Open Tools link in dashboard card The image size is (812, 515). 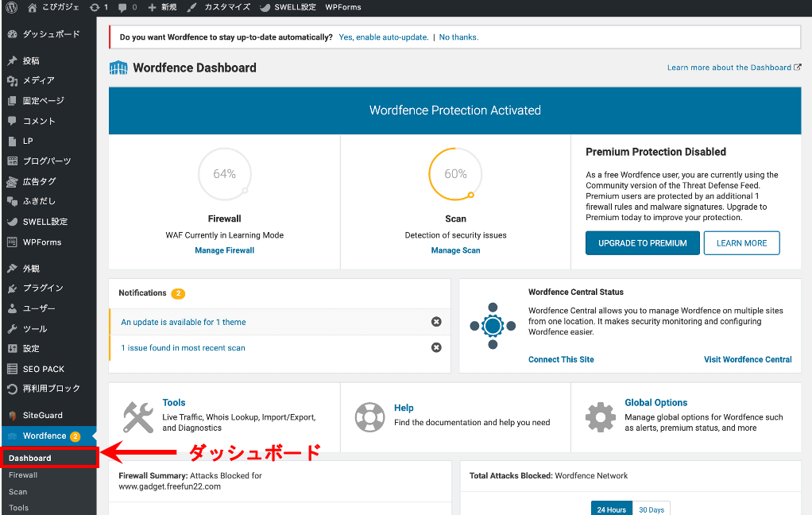click(174, 403)
